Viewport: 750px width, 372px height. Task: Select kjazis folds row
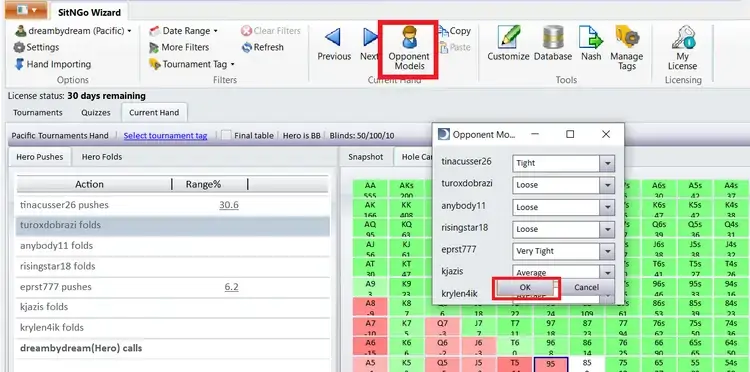[173, 307]
